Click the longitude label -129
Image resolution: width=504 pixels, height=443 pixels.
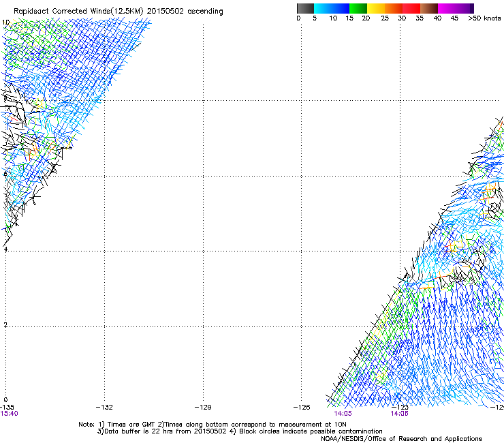203,408
